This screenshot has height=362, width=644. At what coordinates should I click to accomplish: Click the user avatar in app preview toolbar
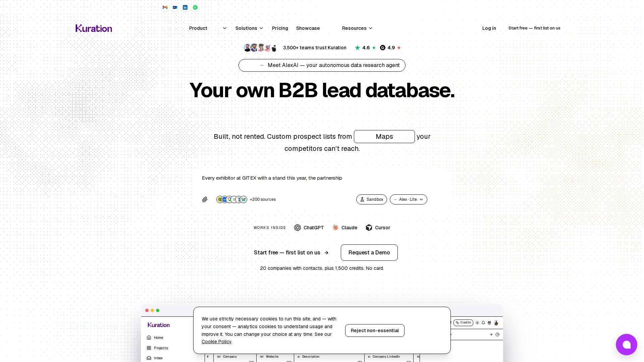click(x=496, y=323)
